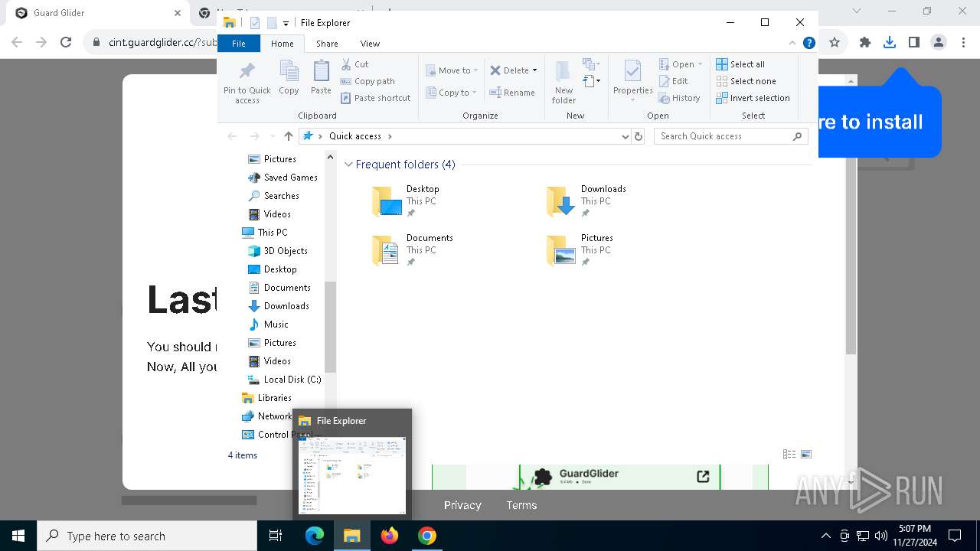Click Edit in Open group

(x=673, y=81)
